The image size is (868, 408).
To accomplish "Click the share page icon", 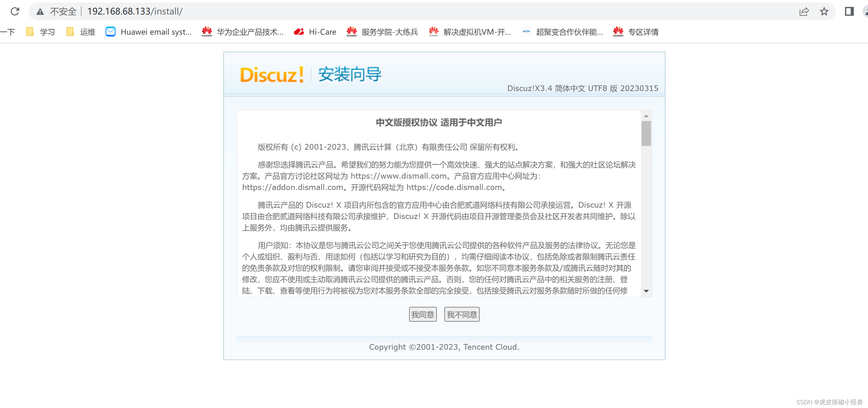I will (x=804, y=12).
